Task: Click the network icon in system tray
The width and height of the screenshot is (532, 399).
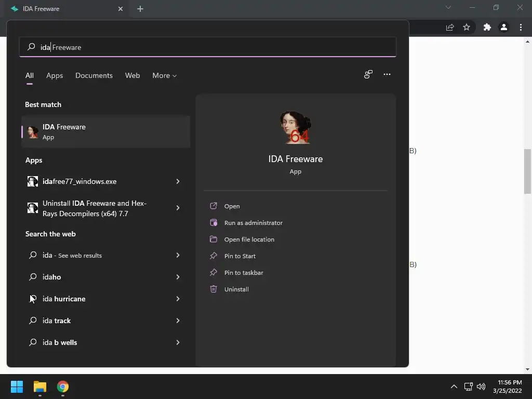Action: pyautogui.click(x=469, y=387)
